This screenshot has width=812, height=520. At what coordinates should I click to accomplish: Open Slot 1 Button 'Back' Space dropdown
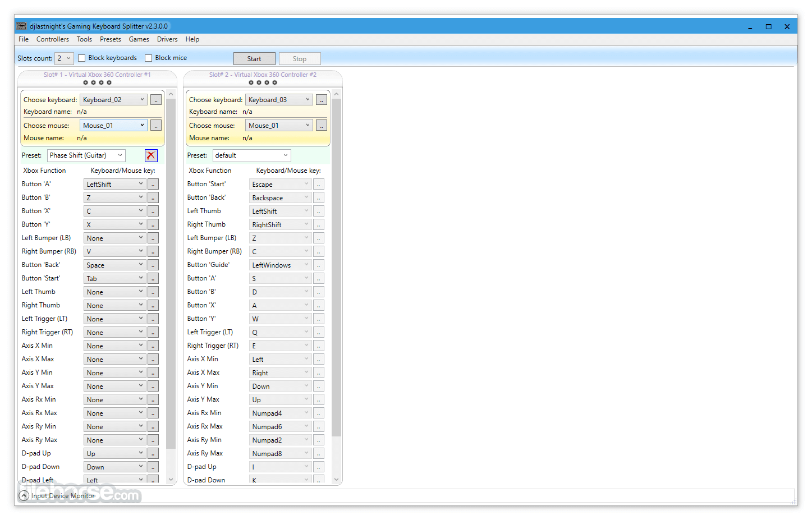[115, 265]
